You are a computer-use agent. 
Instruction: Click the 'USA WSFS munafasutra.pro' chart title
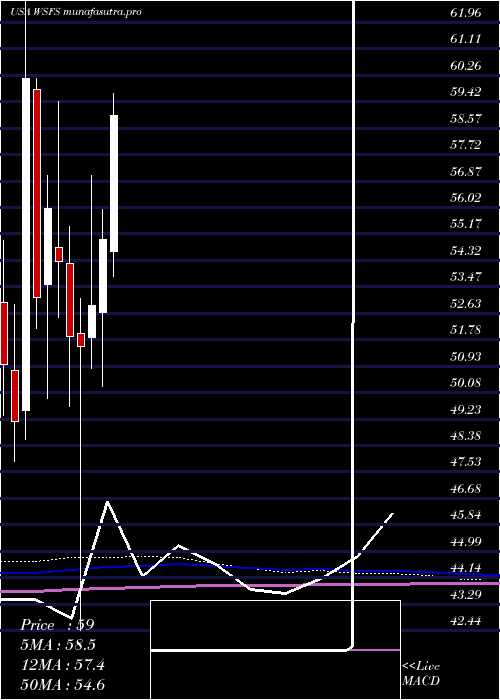76,12
